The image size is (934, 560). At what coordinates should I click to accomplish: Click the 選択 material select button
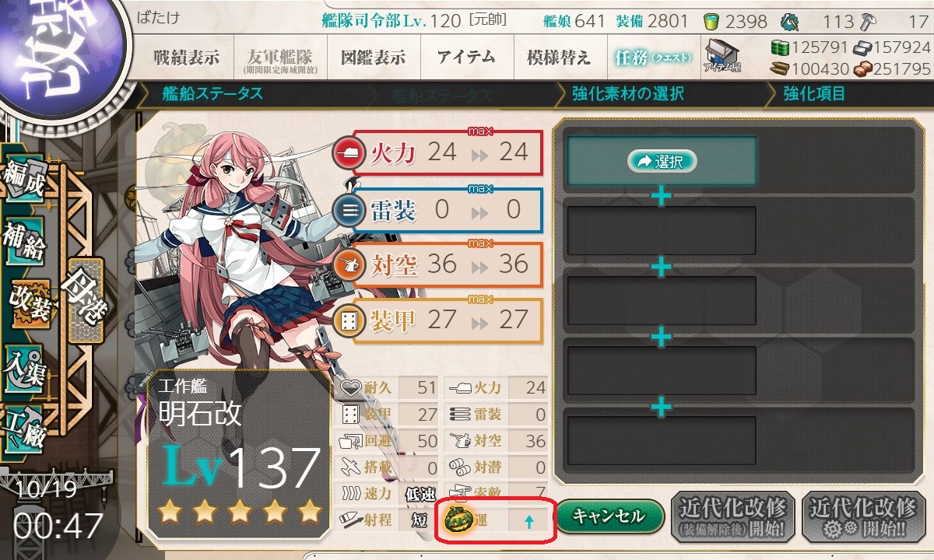[661, 161]
